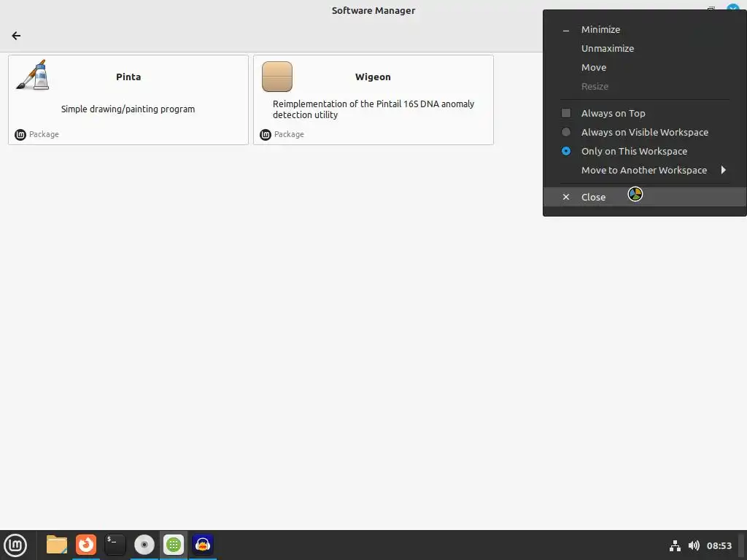Viewport: 747px width, 560px height.
Task: Click the dash icon beside Minimize
Action: coord(566,30)
